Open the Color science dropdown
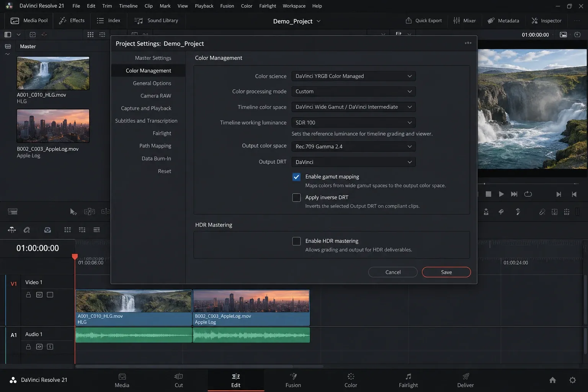The image size is (588, 392). (x=353, y=76)
